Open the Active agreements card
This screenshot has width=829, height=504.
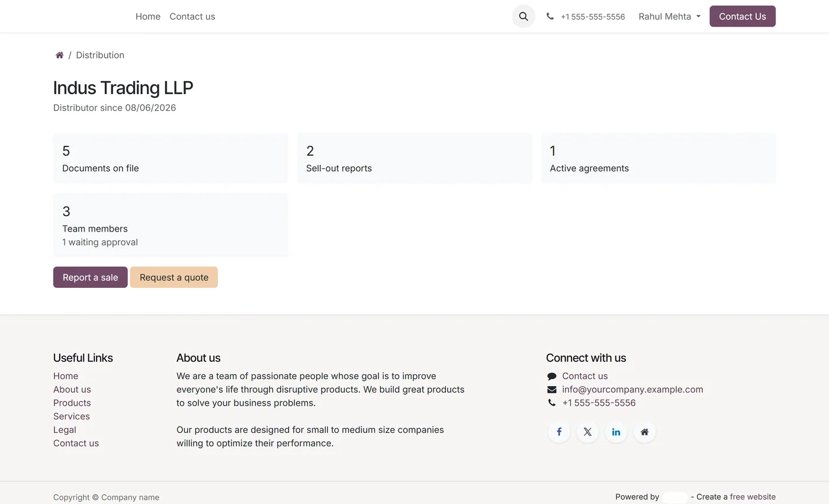[658, 158]
